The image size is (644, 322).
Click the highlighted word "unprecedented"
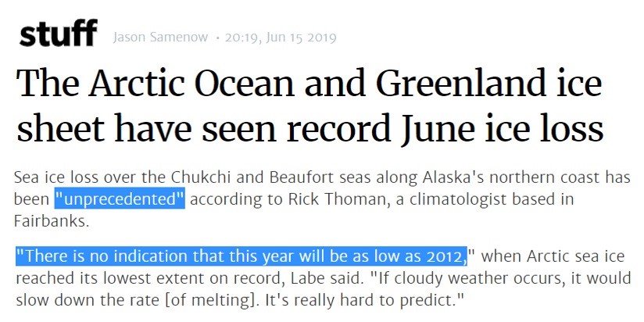(120, 199)
